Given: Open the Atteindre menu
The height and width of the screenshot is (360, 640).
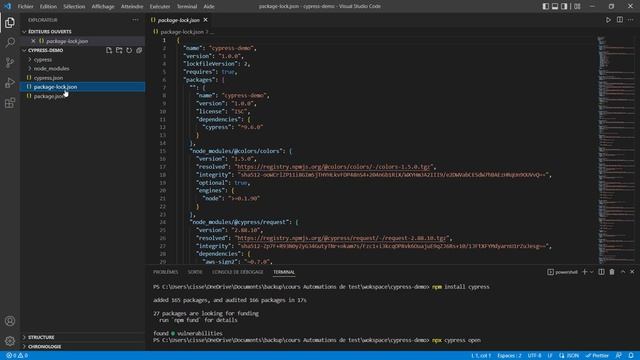Looking at the screenshot, I should pos(132,6).
